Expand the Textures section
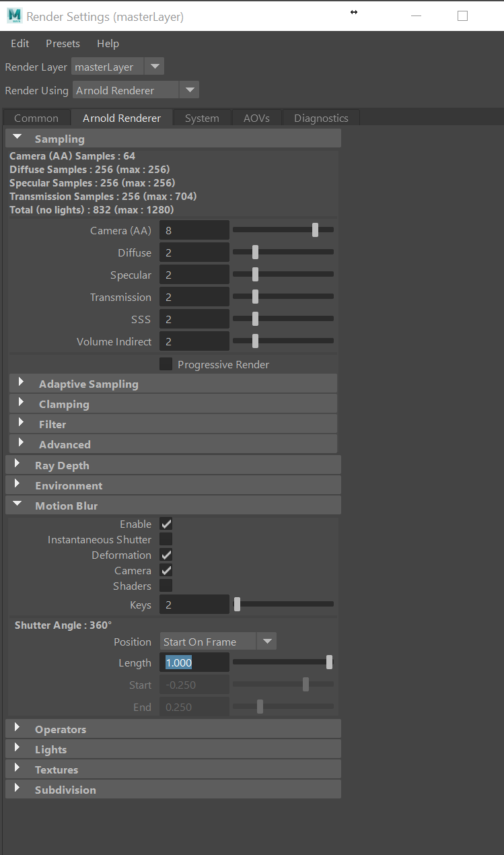 [x=174, y=769]
